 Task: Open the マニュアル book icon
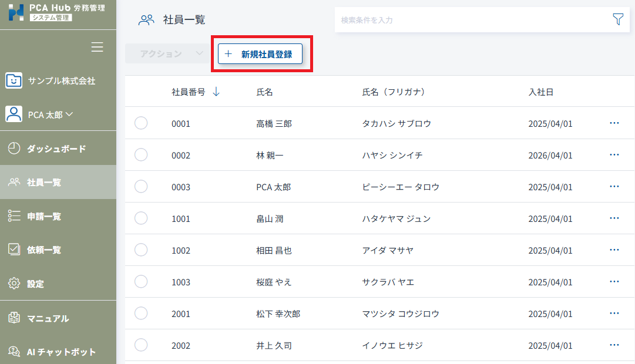tap(14, 318)
